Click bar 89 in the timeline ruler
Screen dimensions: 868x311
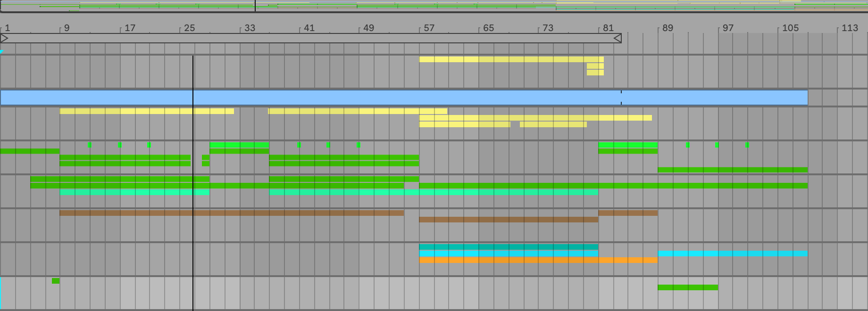pos(667,28)
